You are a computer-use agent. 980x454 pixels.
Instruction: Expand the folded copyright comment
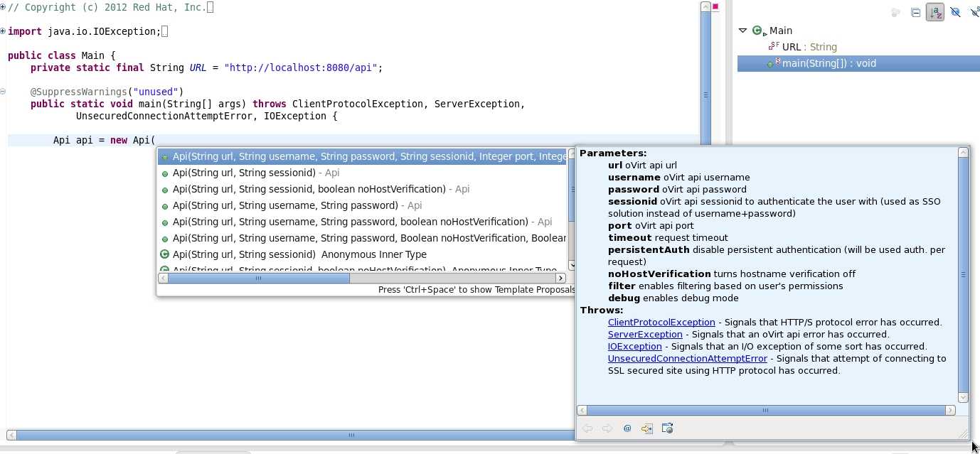click(3, 7)
